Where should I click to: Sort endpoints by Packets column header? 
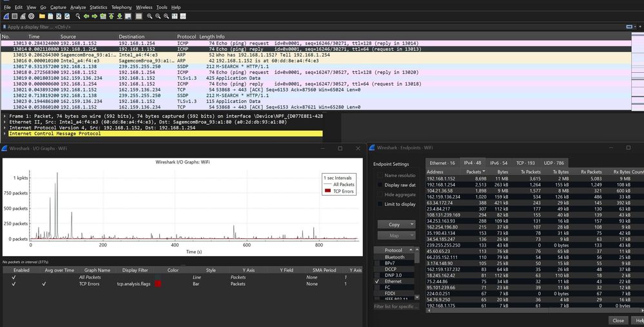476,172
